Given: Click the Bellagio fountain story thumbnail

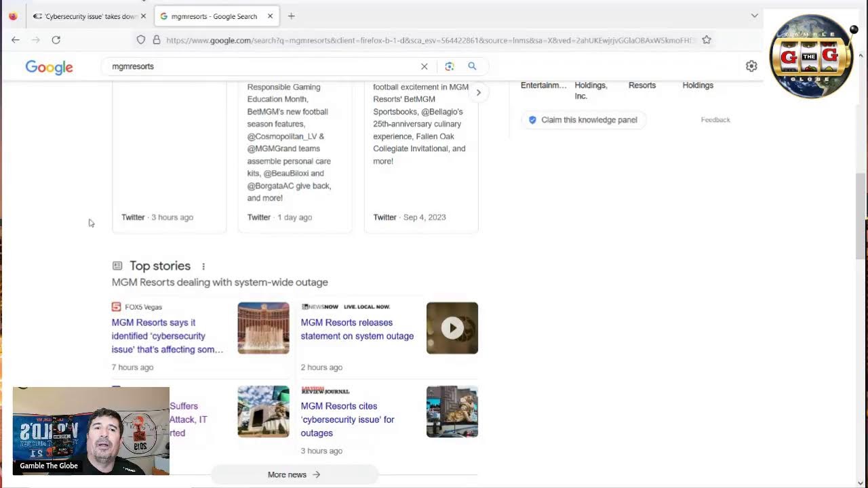Looking at the screenshot, I should pos(263,328).
